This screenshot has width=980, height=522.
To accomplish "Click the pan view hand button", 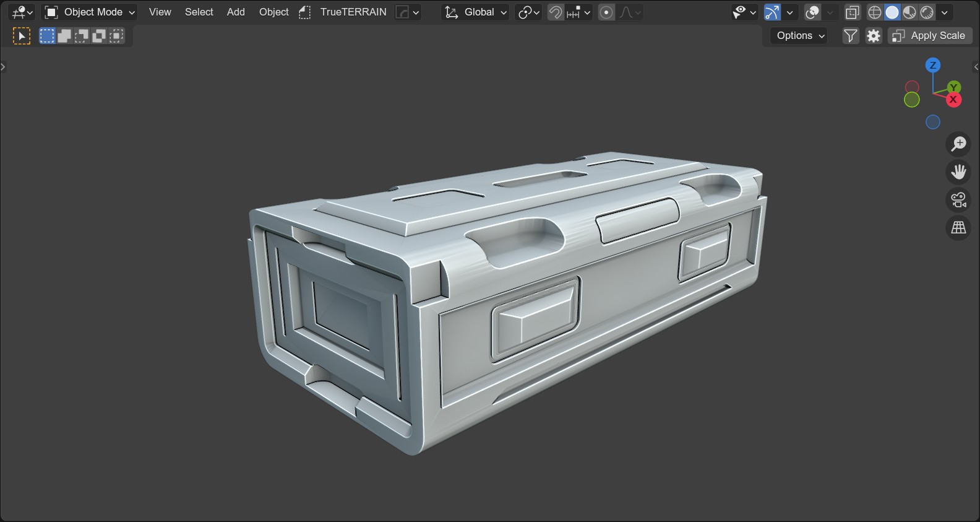I will pyautogui.click(x=958, y=172).
